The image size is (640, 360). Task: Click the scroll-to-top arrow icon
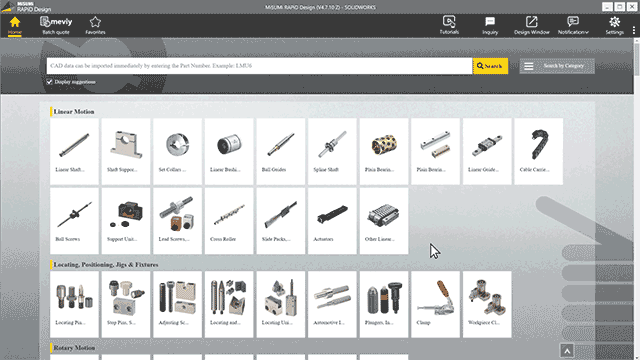pos(567,350)
